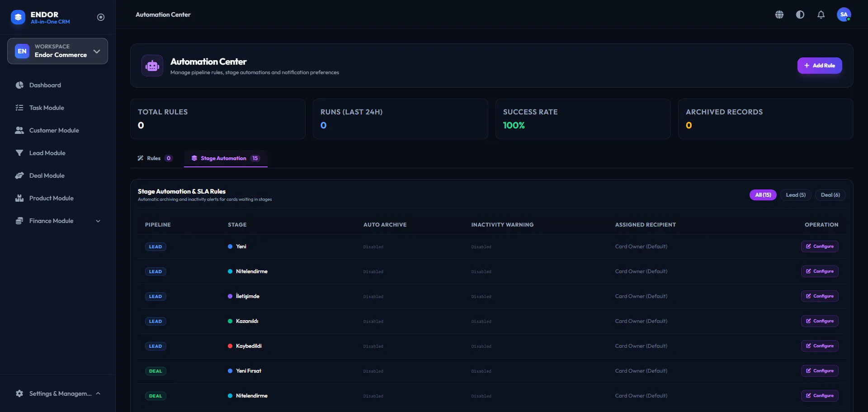Click the ENDOR logo icon
Screen dimensions: 868x412
click(x=18, y=17)
